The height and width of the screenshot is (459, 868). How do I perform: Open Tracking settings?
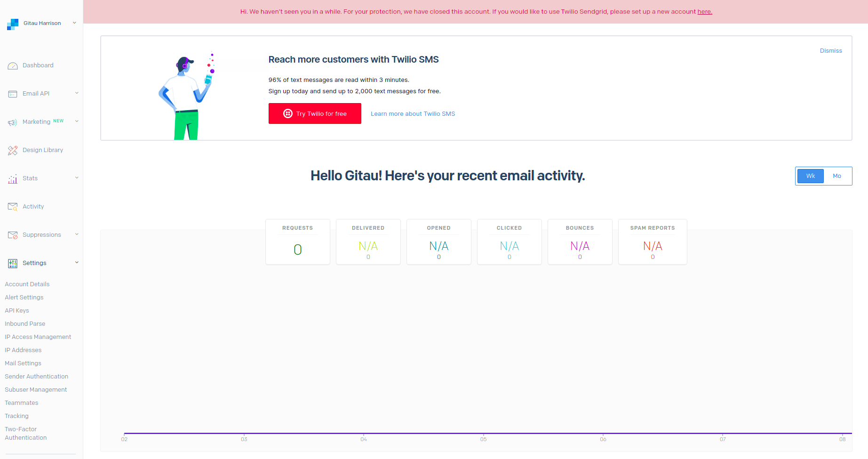(16, 416)
